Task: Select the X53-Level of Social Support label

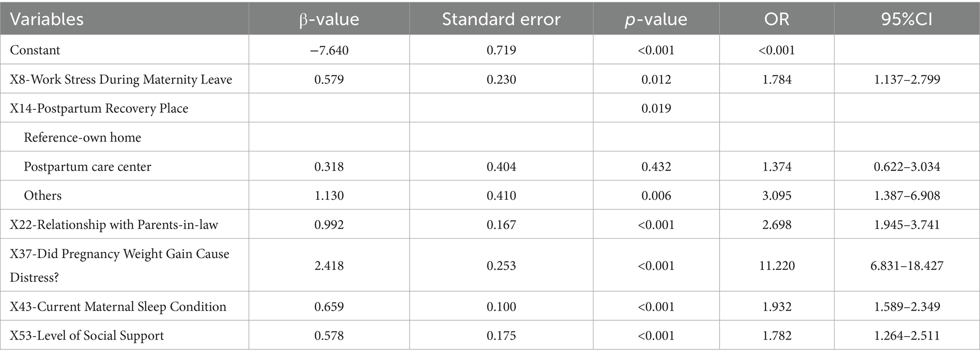Action: (x=87, y=336)
